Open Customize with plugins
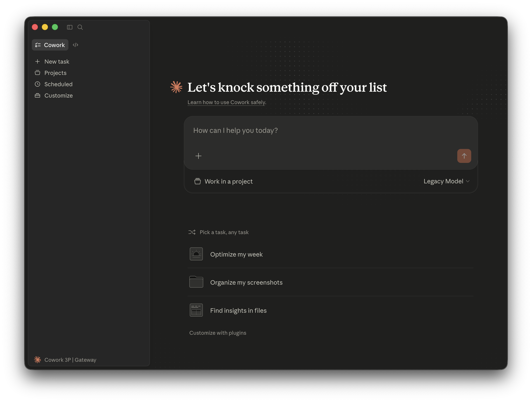The height and width of the screenshot is (402, 532). coord(218,333)
